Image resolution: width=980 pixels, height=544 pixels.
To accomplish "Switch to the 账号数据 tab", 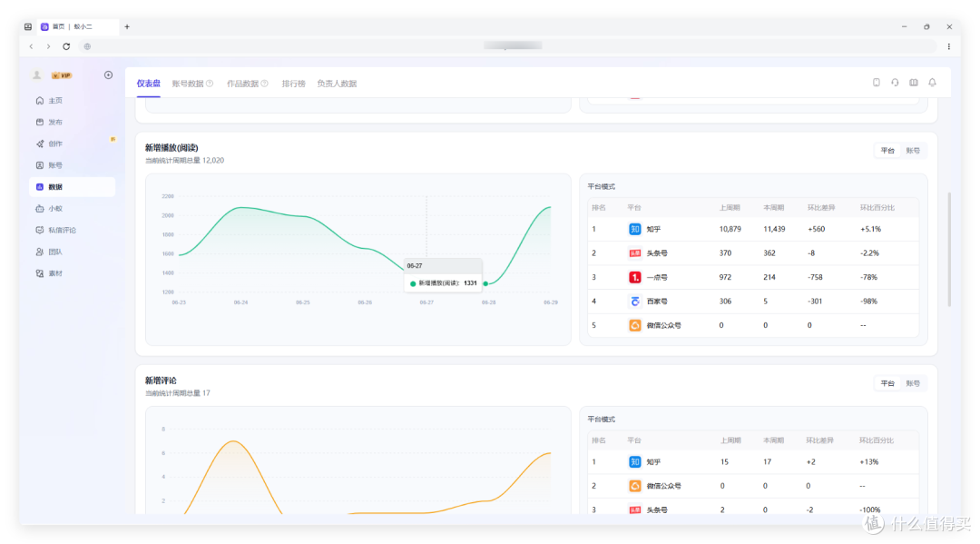I will (188, 84).
